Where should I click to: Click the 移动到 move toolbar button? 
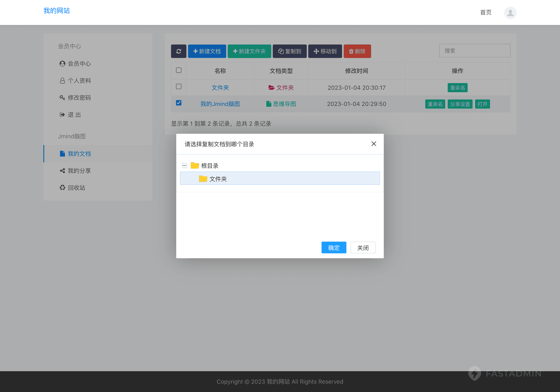click(x=325, y=51)
